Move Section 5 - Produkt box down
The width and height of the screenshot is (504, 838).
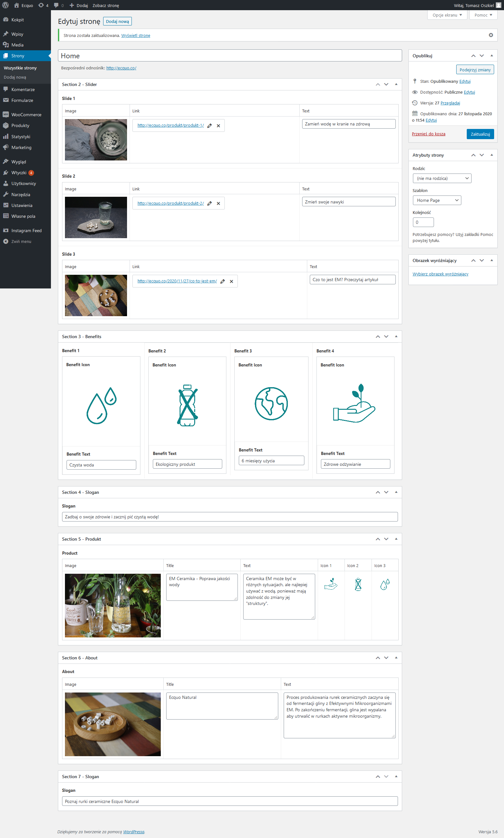(x=386, y=539)
